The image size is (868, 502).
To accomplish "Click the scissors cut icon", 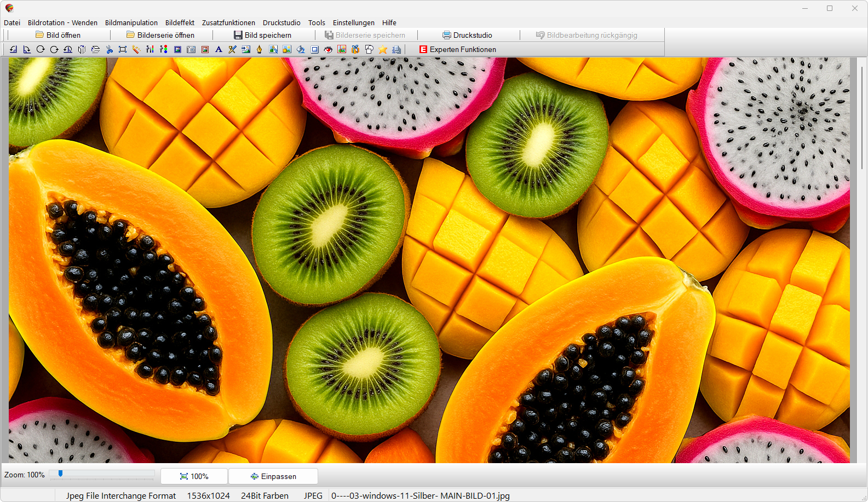I will [109, 50].
